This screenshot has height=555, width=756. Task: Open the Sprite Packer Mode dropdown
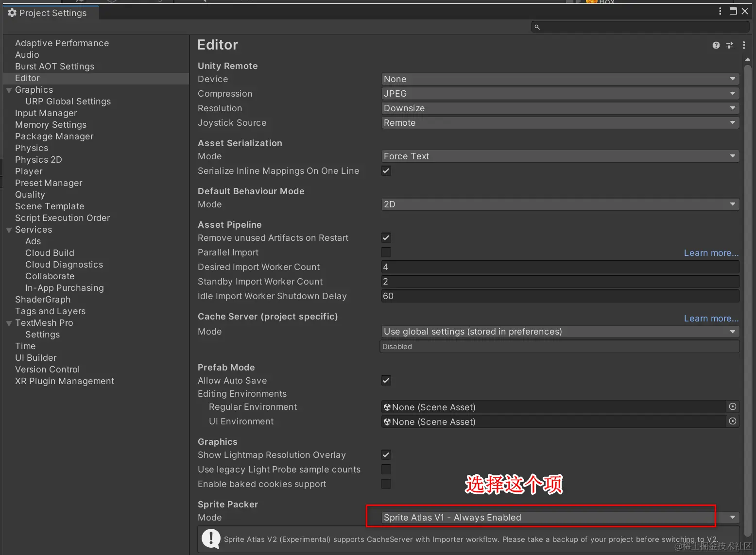(x=560, y=518)
